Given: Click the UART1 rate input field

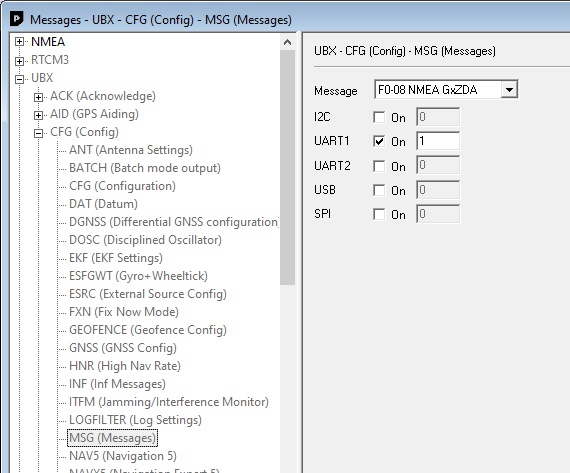Looking at the screenshot, I should pyautogui.click(x=438, y=141).
